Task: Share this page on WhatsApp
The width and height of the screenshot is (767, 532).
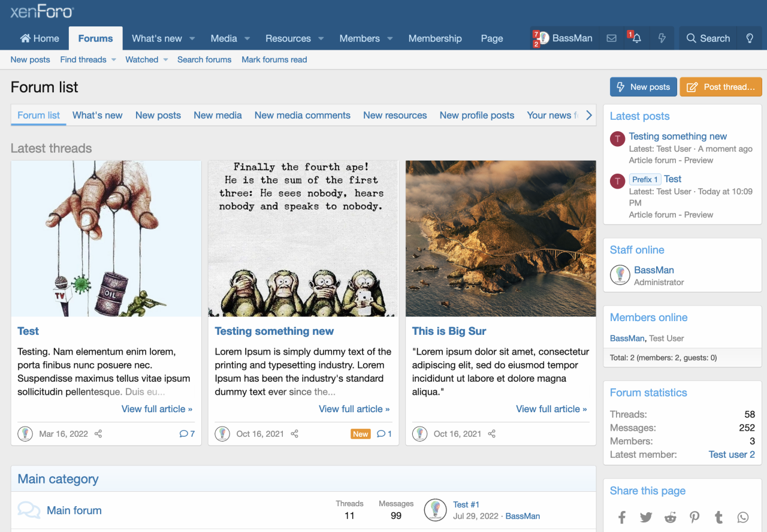Action: pos(743,518)
